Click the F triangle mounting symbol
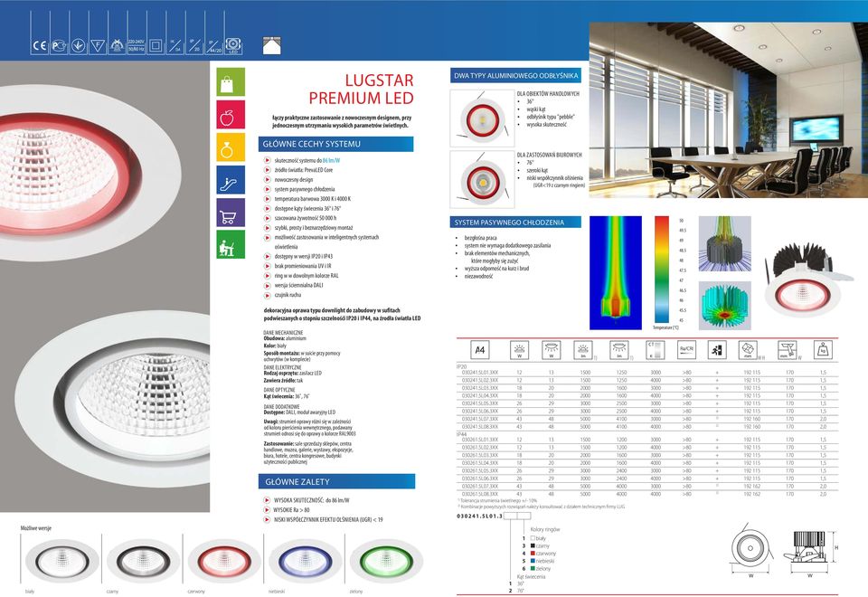 [x=98, y=45]
